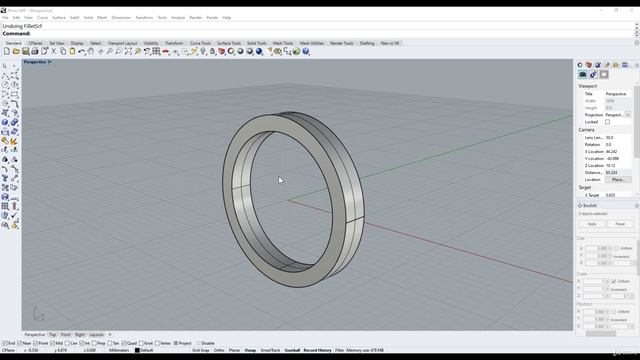This screenshot has width=640, height=360.
Task: Click the Lens Length value field
Action: tap(618, 138)
